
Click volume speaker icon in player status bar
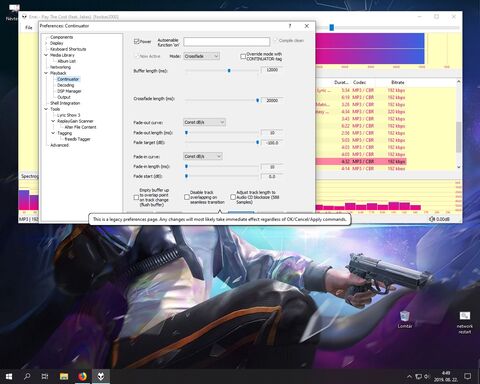[432, 219]
